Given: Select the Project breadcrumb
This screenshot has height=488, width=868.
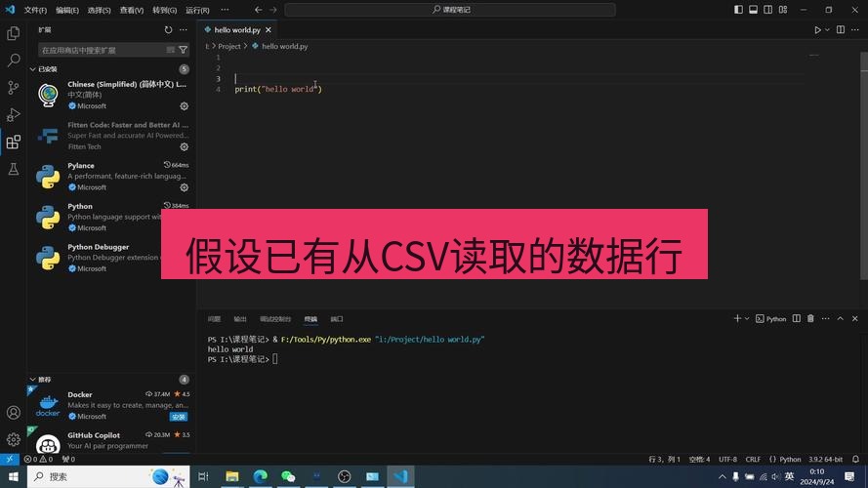Looking at the screenshot, I should point(229,47).
